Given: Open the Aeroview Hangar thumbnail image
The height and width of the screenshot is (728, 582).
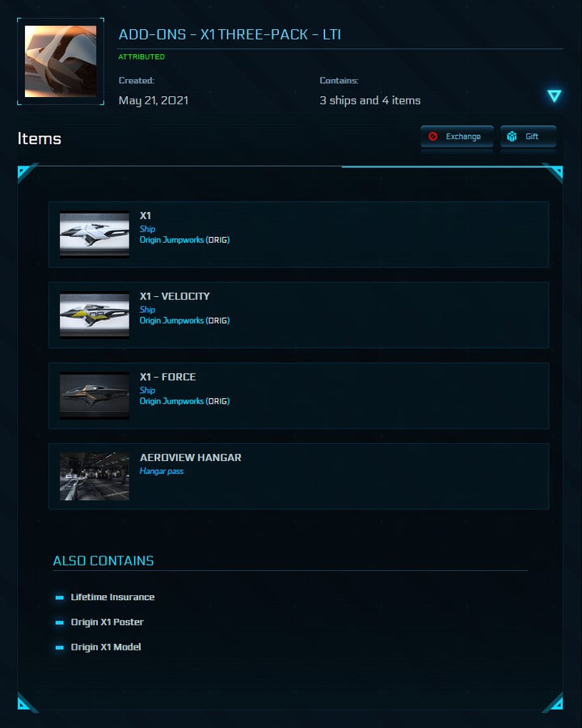Looking at the screenshot, I should click(x=95, y=476).
